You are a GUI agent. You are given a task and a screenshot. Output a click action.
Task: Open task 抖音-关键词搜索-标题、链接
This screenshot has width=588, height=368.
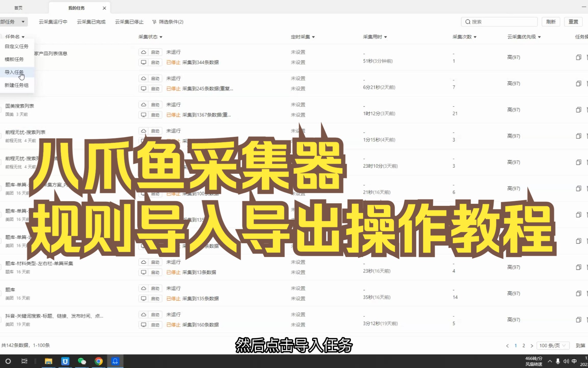point(54,316)
